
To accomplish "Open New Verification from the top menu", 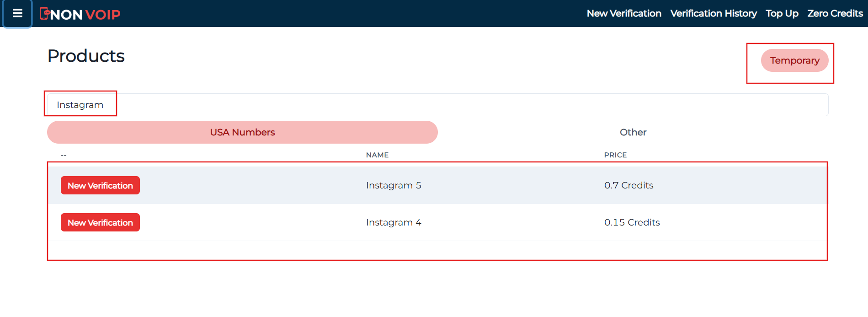I will tap(623, 13).
